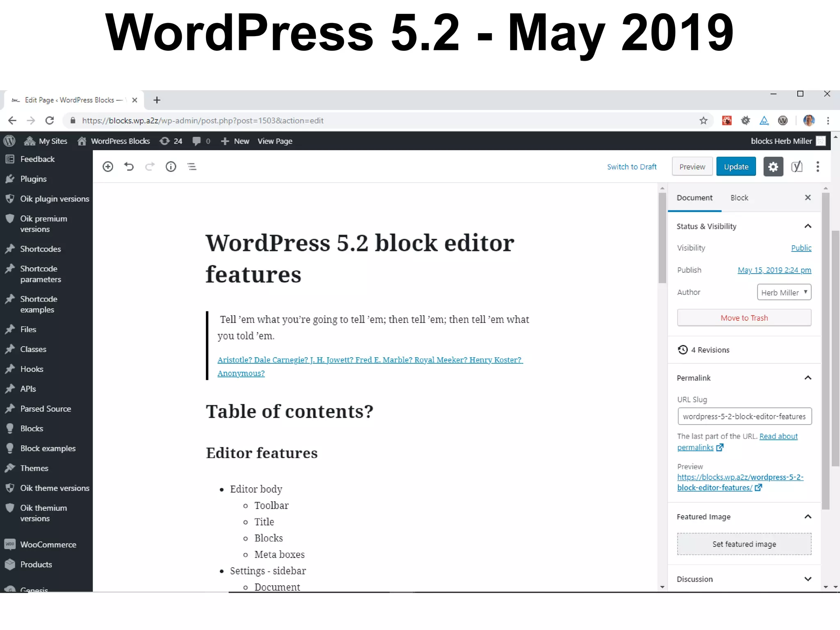840x630 pixels.
Task: Click the browser back arrow
Action: tap(12, 121)
